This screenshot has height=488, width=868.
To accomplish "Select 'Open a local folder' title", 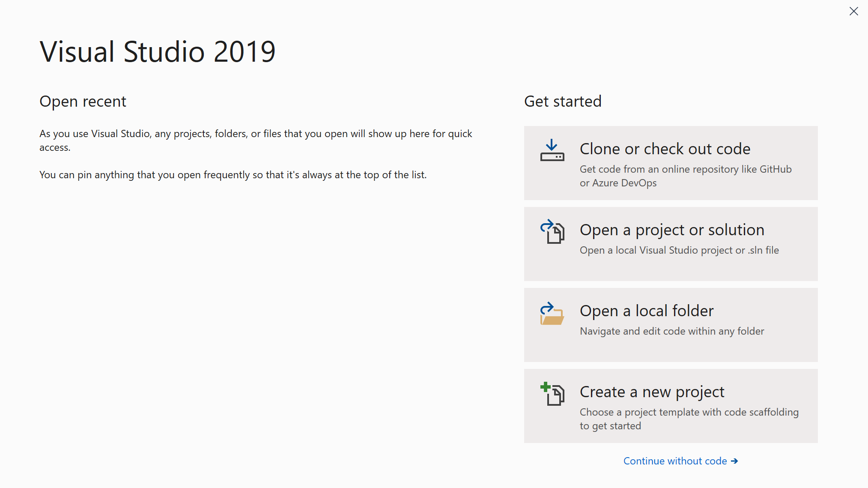I will [647, 311].
